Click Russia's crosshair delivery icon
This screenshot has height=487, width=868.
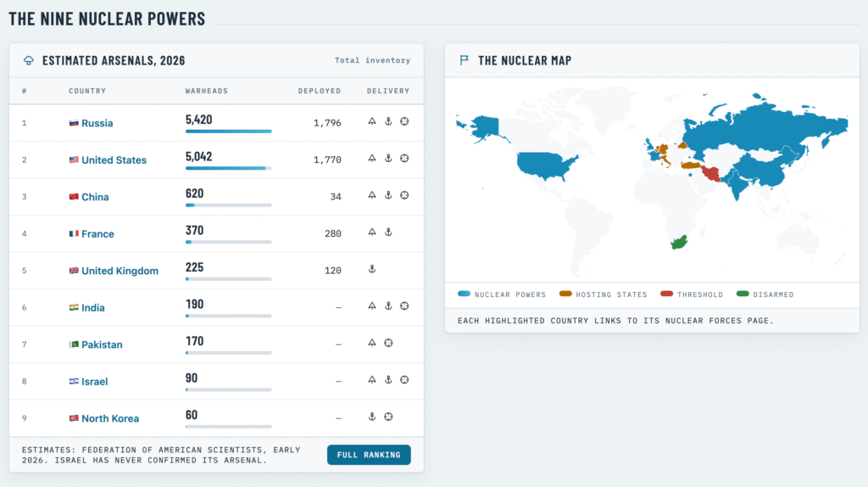[404, 121]
